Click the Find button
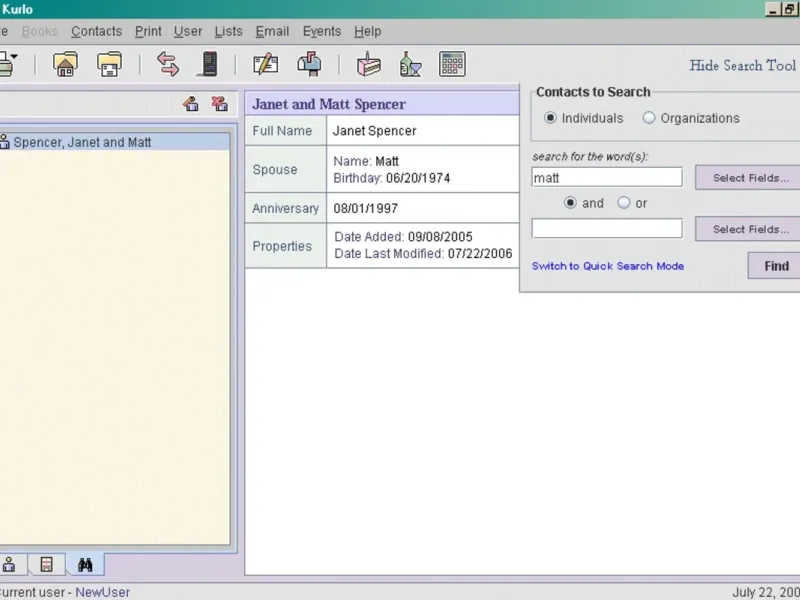The width and height of the screenshot is (800, 600). click(776, 266)
